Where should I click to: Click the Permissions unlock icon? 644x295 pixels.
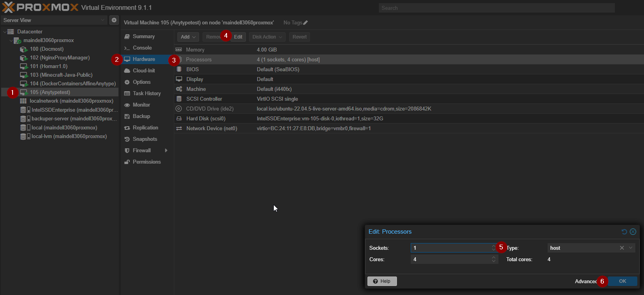(127, 162)
